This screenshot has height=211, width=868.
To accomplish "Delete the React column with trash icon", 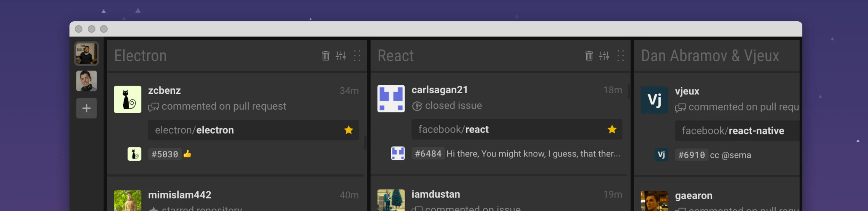I will 589,56.
